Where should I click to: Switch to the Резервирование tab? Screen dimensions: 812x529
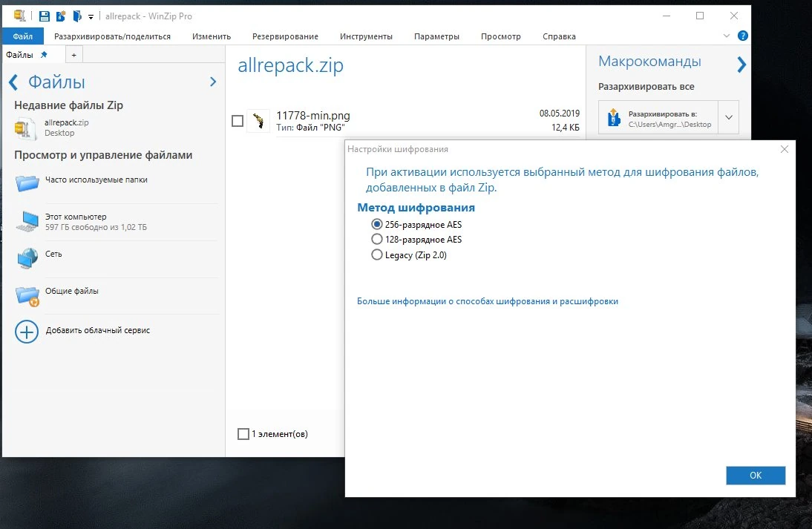pos(285,36)
